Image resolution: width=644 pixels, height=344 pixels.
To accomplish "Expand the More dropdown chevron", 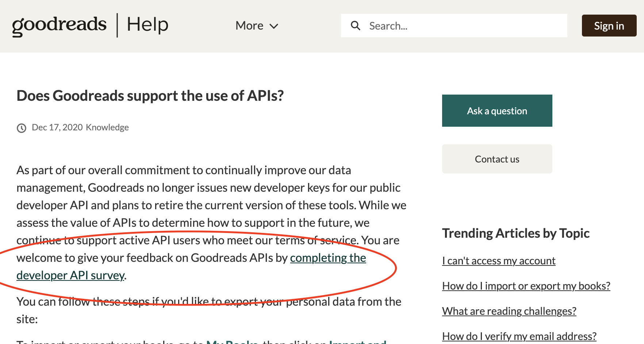I will (274, 26).
